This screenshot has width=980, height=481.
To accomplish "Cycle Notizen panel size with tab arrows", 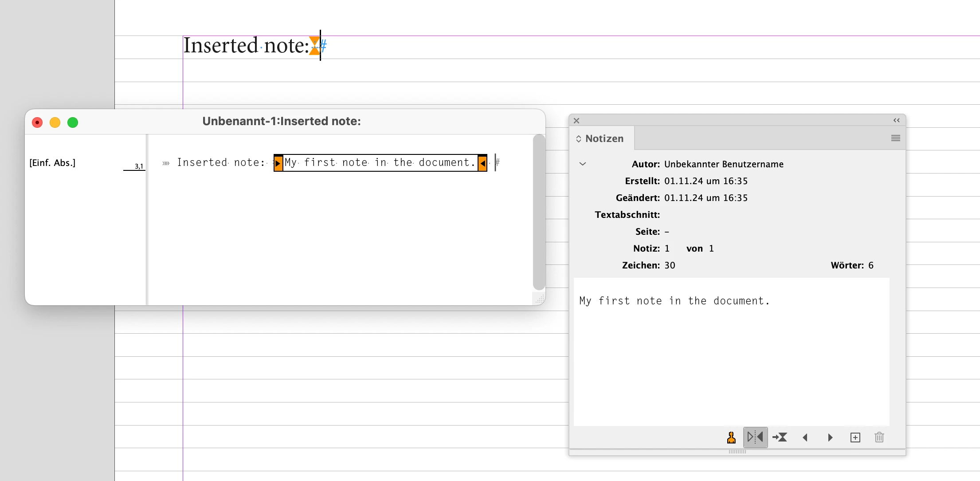I will [579, 139].
